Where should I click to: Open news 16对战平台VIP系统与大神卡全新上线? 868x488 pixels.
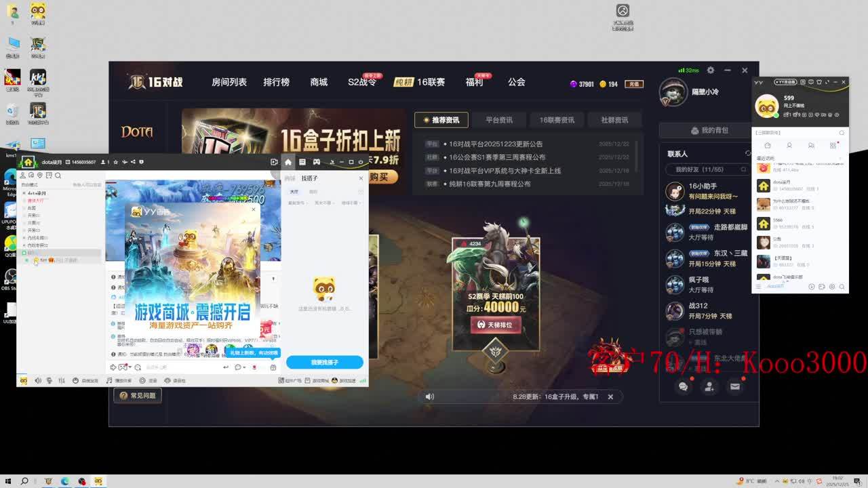point(505,171)
